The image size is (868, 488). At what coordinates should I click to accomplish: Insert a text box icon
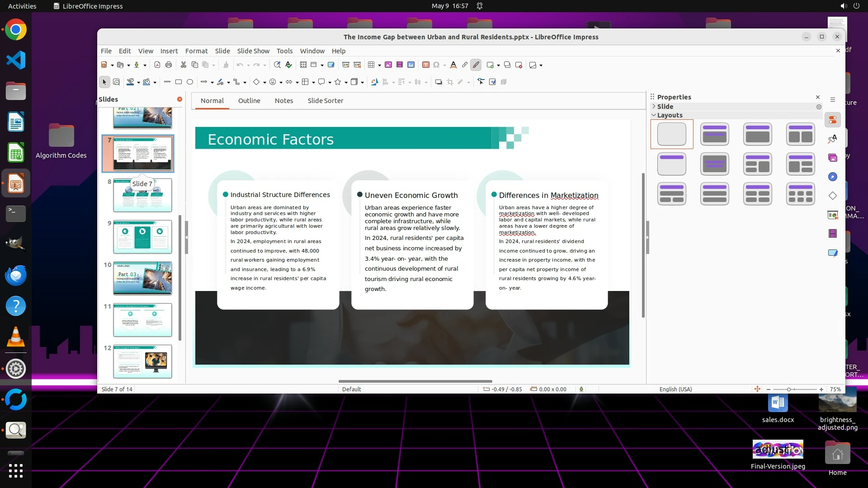(425, 65)
